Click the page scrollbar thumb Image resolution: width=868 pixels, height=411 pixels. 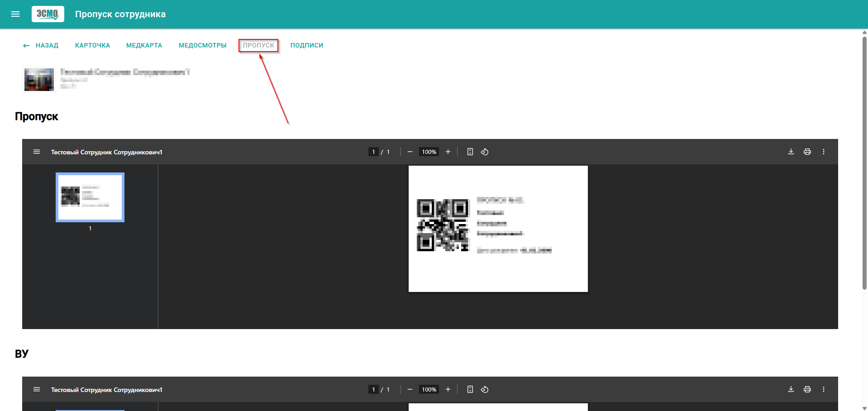[864, 163]
